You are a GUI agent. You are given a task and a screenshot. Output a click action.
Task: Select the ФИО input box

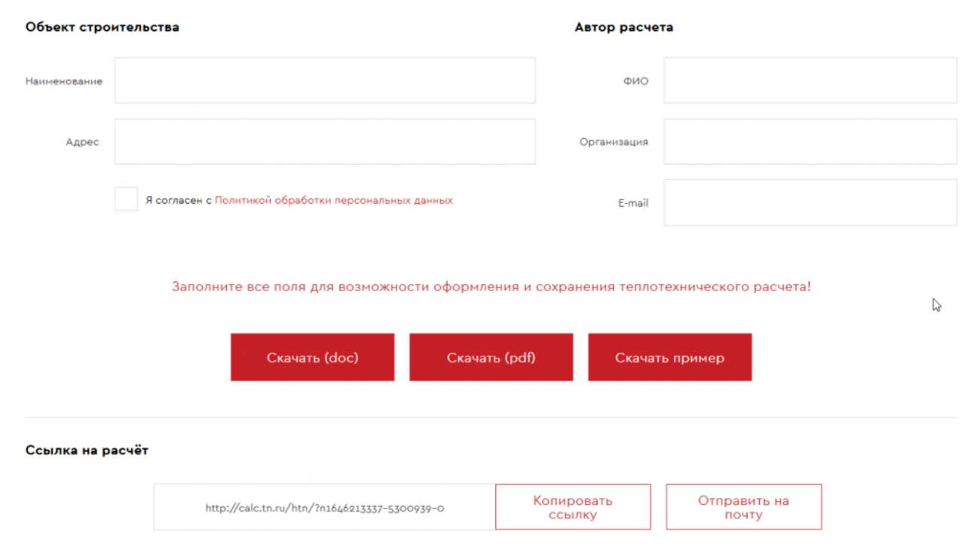pyautogui.click(x=810, y=80)
